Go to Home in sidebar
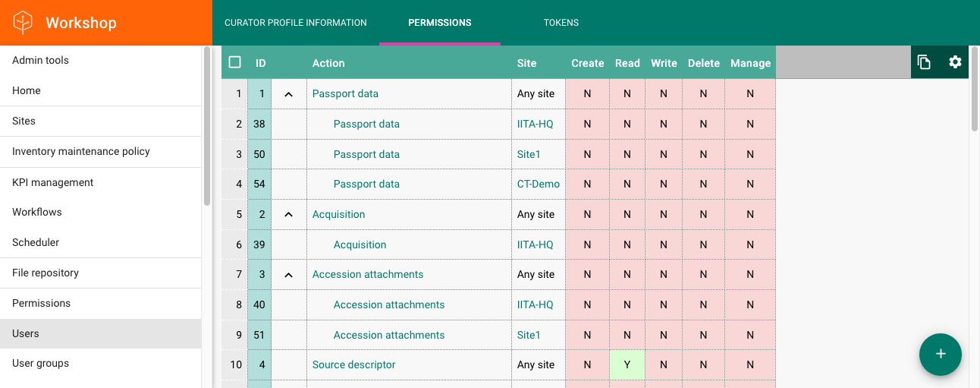The image size is (980, 388). (100, 90)
